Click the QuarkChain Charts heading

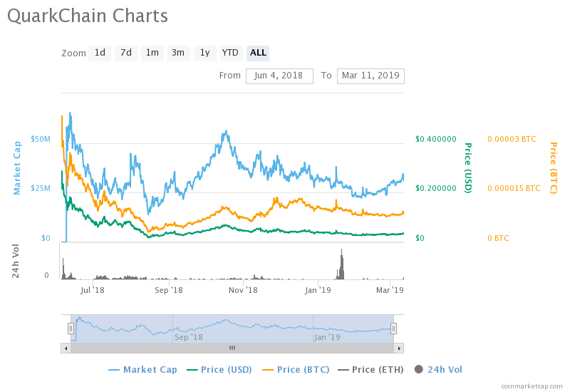88,16
